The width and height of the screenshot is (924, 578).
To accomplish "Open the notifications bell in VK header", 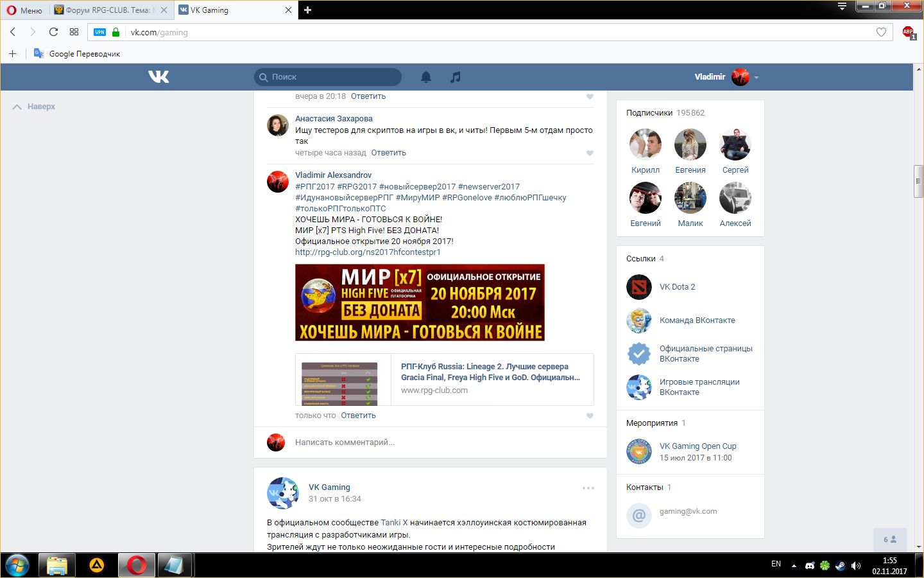I will (x=426, y=77).
